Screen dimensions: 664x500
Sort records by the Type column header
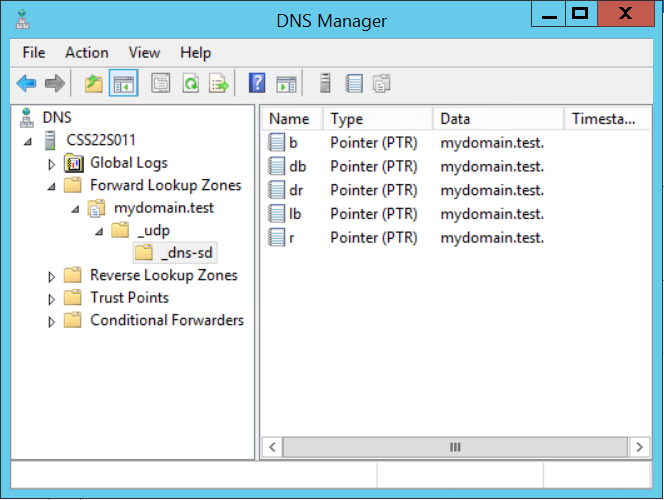[376, 119]
